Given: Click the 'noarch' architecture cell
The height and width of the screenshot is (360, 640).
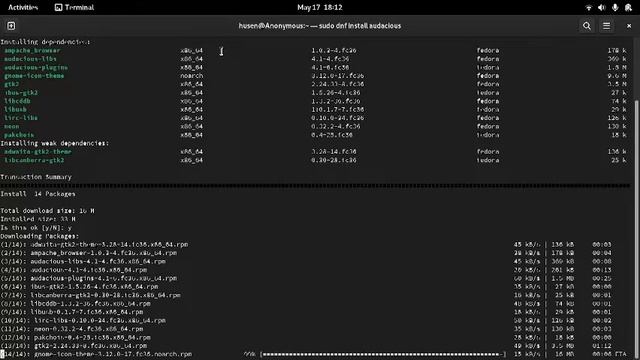Looking at the screenshot, I should click(x=191, y=76).
